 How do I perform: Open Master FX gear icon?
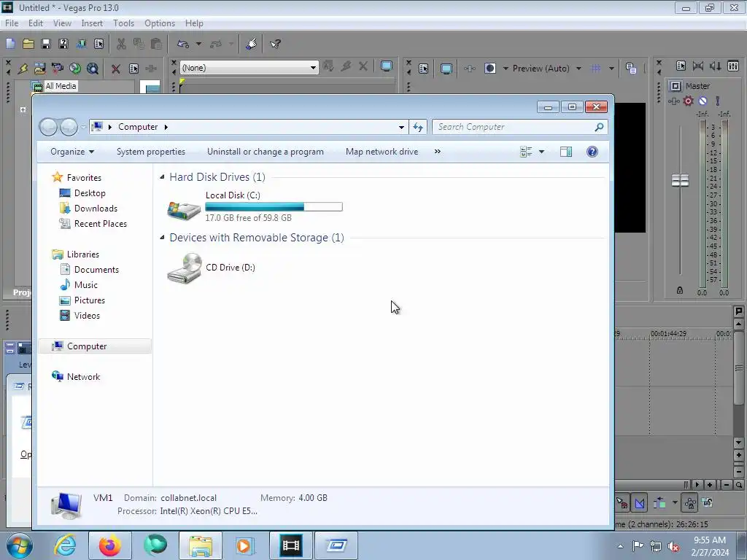coord(688,101)
